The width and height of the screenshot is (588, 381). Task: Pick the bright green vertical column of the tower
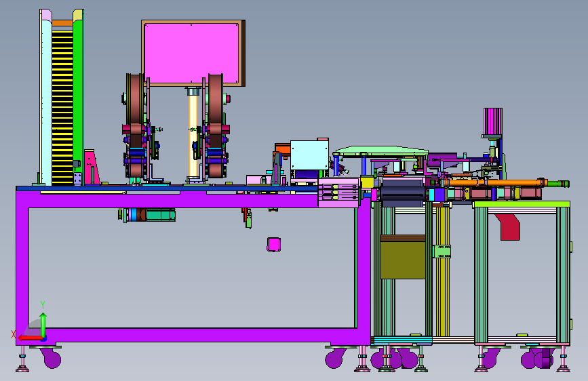pos(78,96)
